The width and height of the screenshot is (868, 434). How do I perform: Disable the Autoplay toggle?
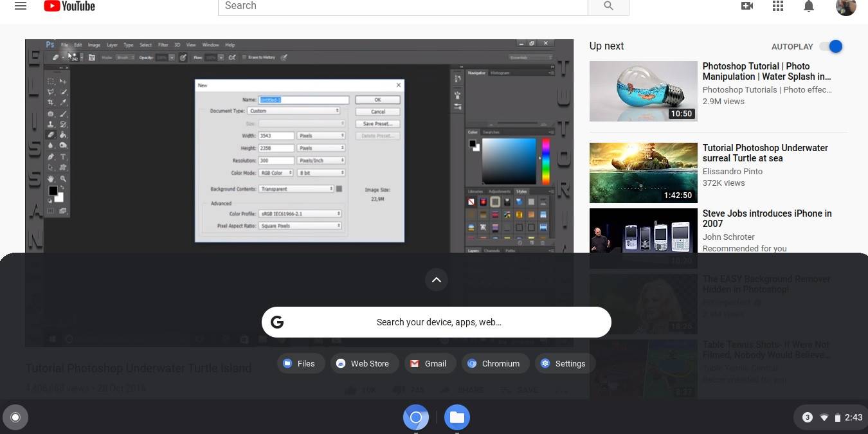833,46
